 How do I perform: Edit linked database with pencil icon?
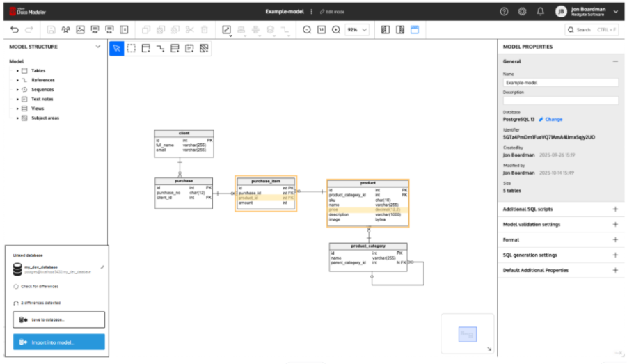tap(102, 267)
